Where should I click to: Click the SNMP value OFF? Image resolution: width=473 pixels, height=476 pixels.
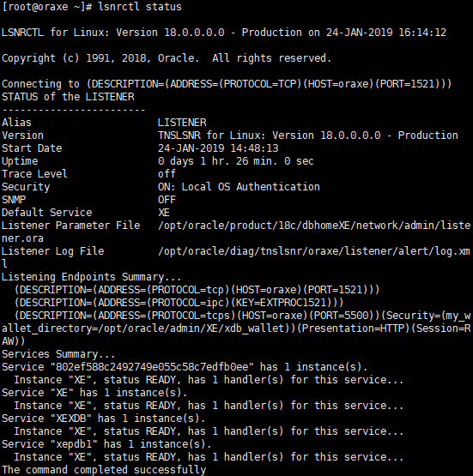click(x=167, y=200)
